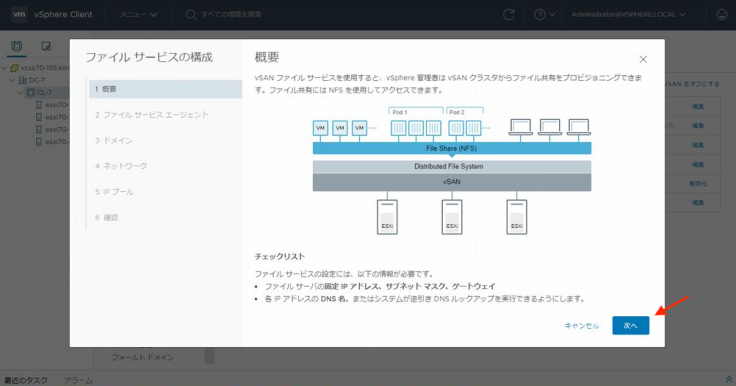Click the global search field
Viewport: 736px width, 386px height.
click(230, 15)
